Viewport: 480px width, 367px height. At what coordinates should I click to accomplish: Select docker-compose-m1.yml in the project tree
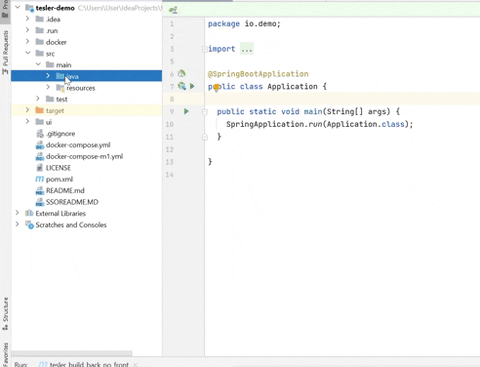[x=84, y=156]
